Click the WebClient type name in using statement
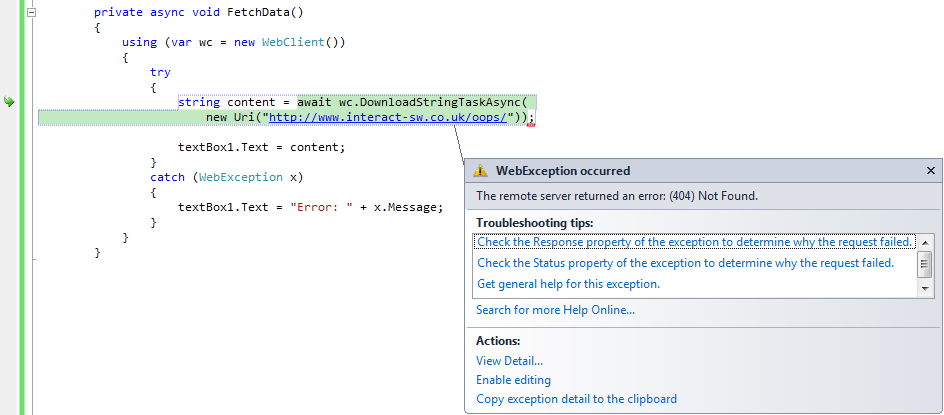The image size is (944, 415). 293,42
